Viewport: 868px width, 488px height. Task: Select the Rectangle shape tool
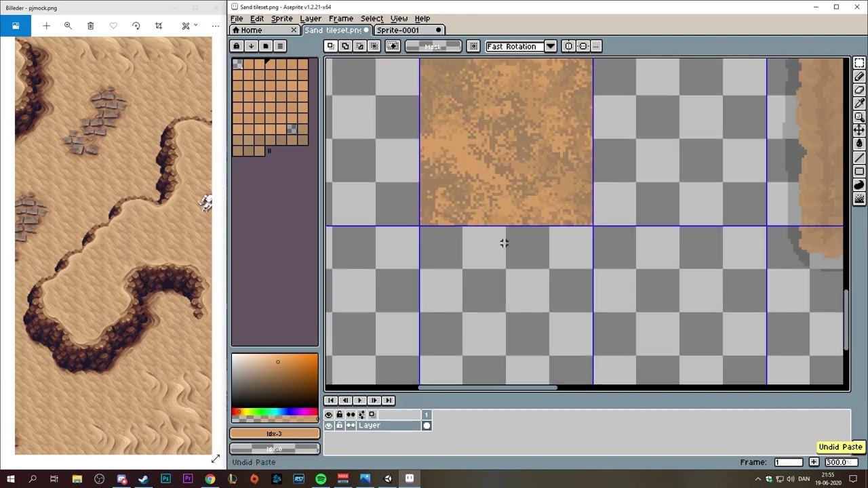tap(859, 171)
